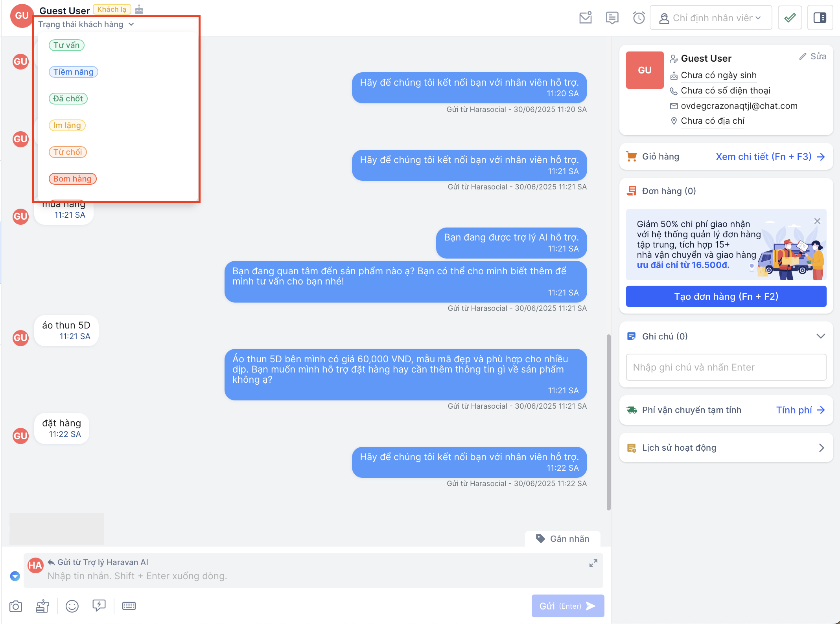Select the orange Từ chối status tag
Screen dimensions: 840x624
click(x=68, y=152)
